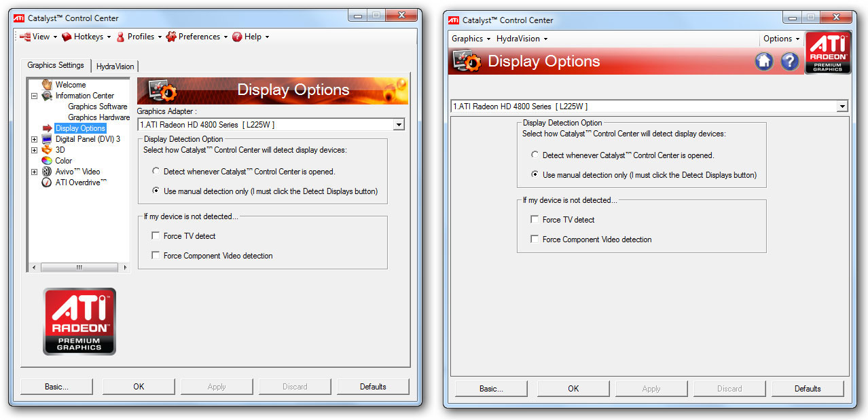
Task: Click the Preferences gear icon
Action: coord(171,37)
